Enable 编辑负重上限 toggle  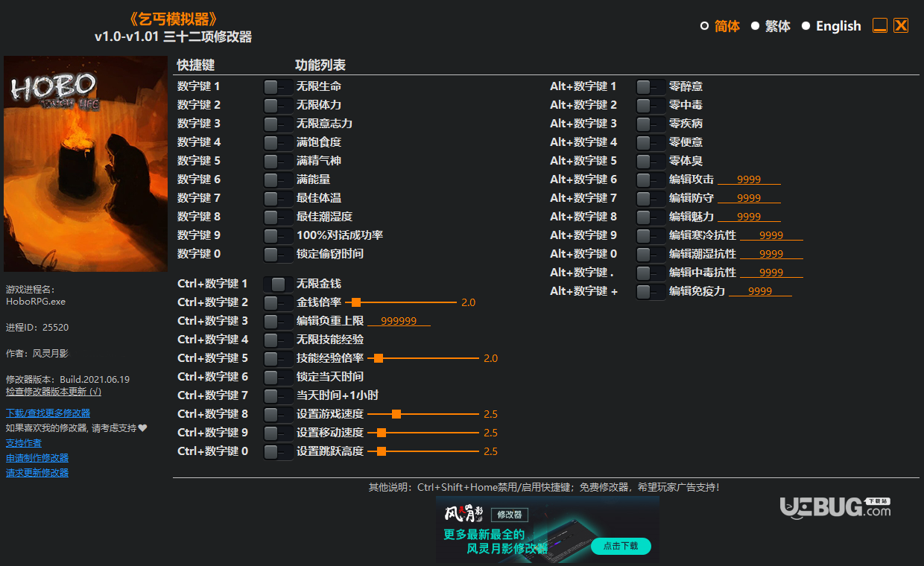point(279,321)
